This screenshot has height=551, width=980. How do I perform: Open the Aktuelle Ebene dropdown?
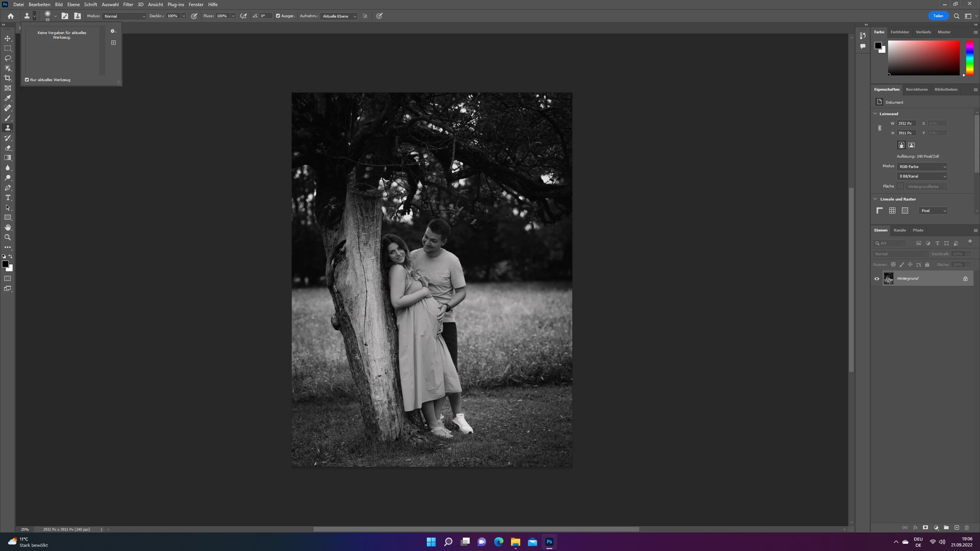(339, 16)
